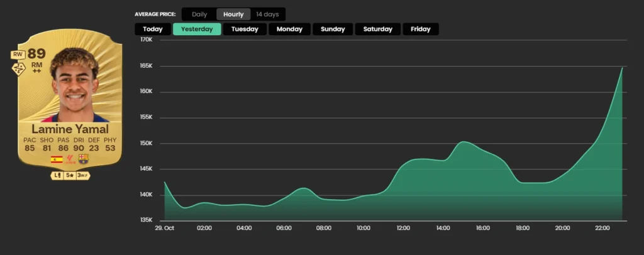Click the LaLiga league logo
644x255 pixels.
click(70, 160)
